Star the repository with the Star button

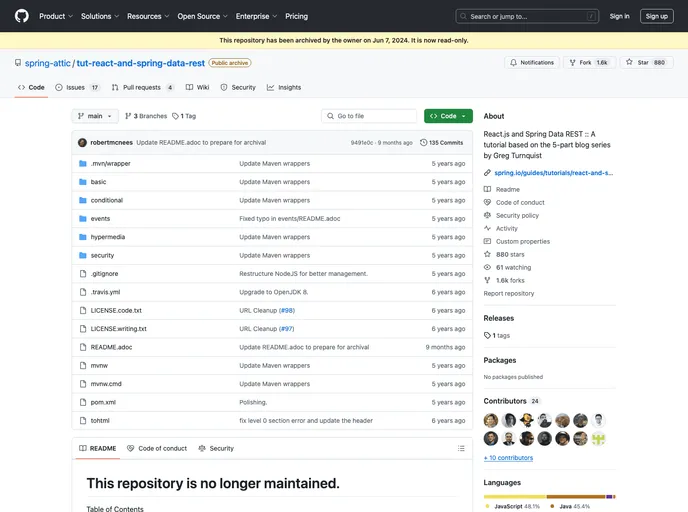click(x=647, y=63)
